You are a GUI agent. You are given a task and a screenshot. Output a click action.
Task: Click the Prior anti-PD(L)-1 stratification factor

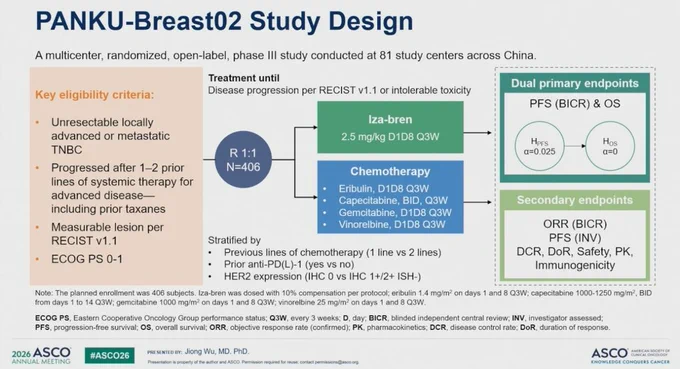coord(289,264)
